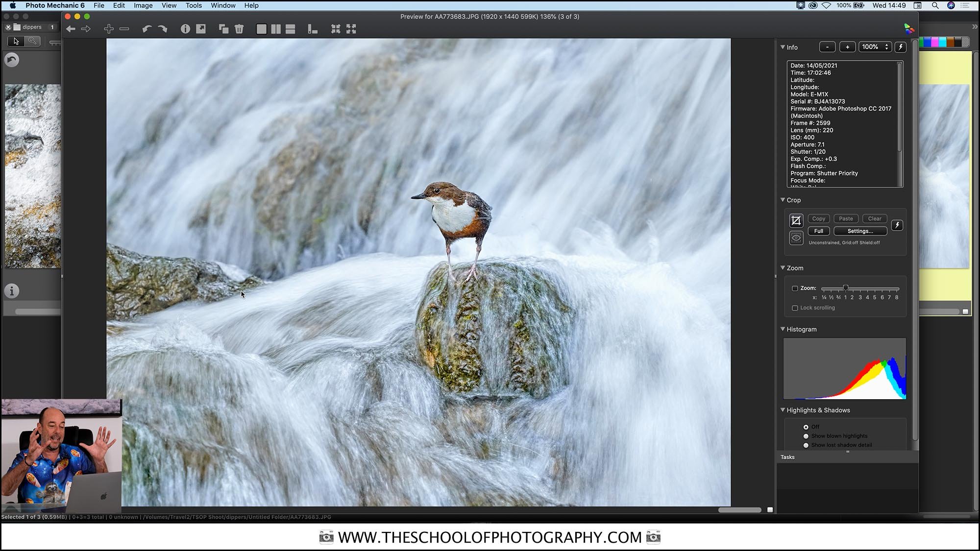Click the Clear button in the Crop panel
This screenshot has width=980, height=551.
click(875, 218)
